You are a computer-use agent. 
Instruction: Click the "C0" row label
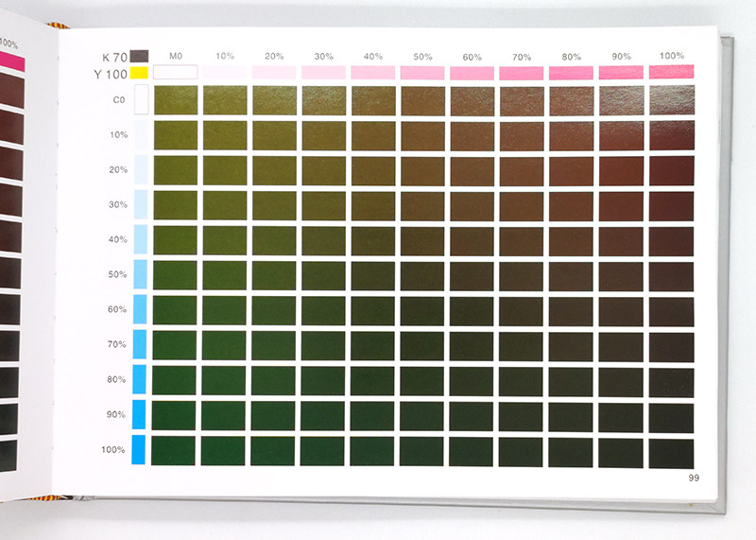(119, 100)
